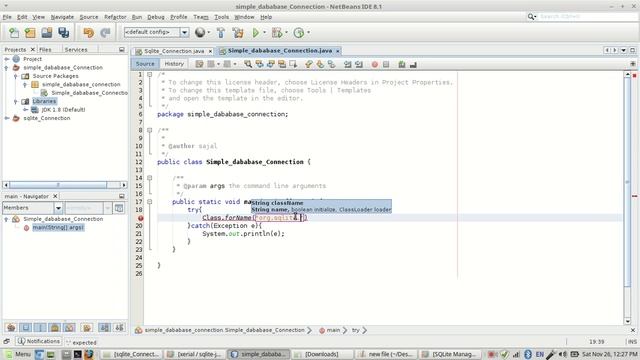Image resolution: width=640 pixels, height=360 pixels.
Task: Click the red error bulb on line 19
Action: 140,218
